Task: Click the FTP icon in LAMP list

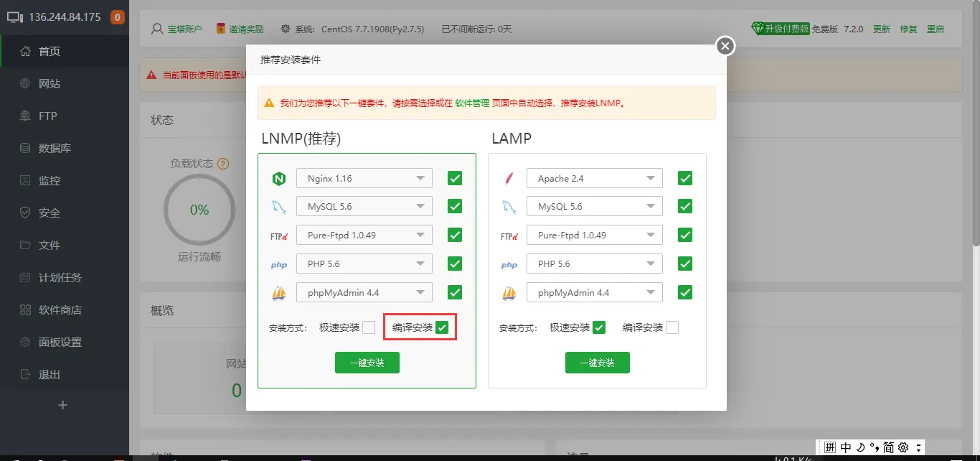Action: [x=509, y=236]
